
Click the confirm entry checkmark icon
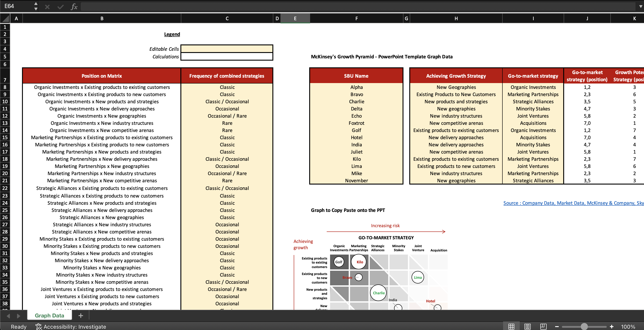coord(61,7)
